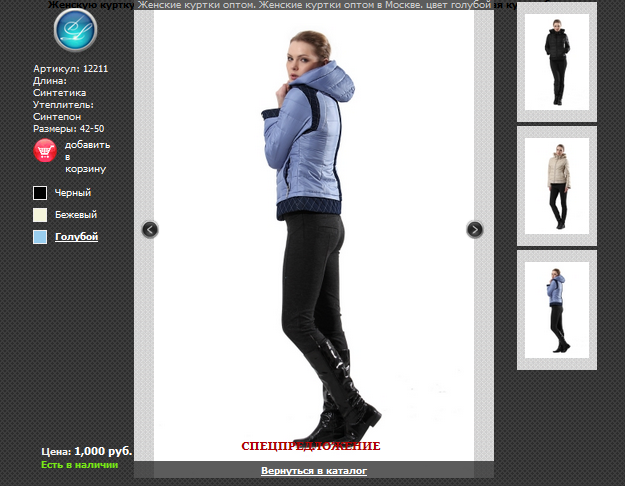625x486 pixels.
Task: Choose the 'Голубой' color link
Action: tap(77, 237)
